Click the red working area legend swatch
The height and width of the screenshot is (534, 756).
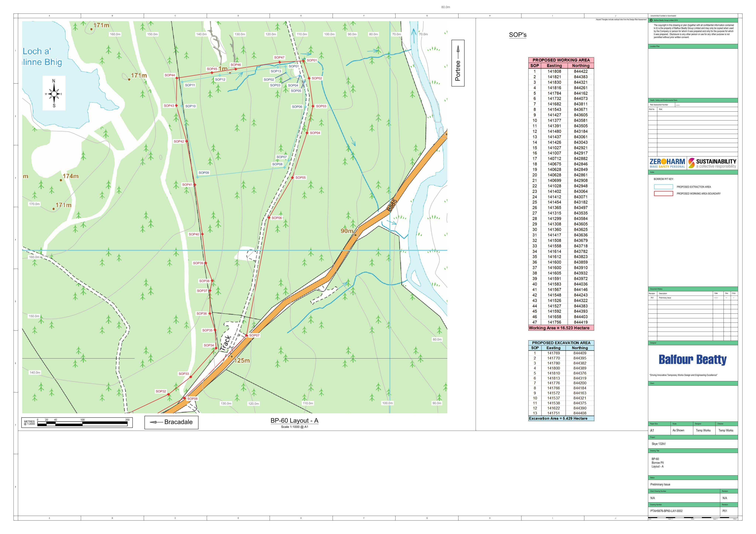(663, 194)
